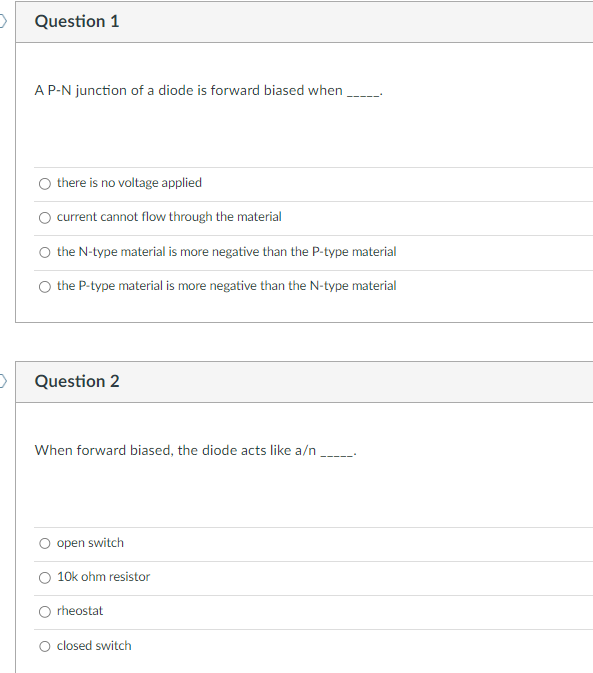Viewport: 593px width, 673px height.
Task: Click the 'there is no voltage applied' label text
Action: point(129,183)
